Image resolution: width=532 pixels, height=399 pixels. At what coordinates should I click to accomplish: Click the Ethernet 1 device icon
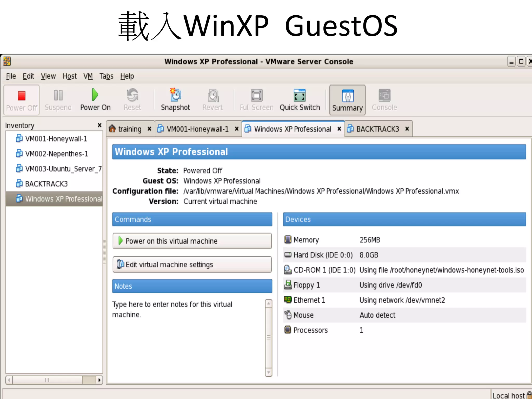click(x=288, y=300)
